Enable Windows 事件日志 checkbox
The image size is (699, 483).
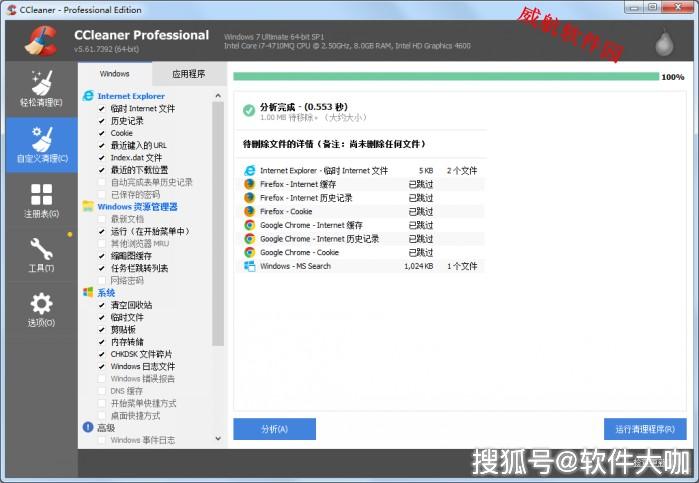102,440
